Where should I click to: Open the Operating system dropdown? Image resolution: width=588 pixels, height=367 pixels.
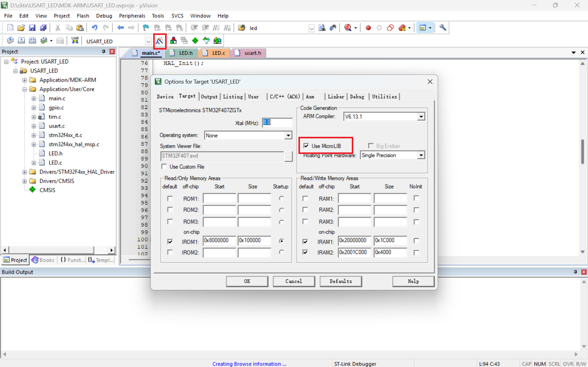(288, 135)
